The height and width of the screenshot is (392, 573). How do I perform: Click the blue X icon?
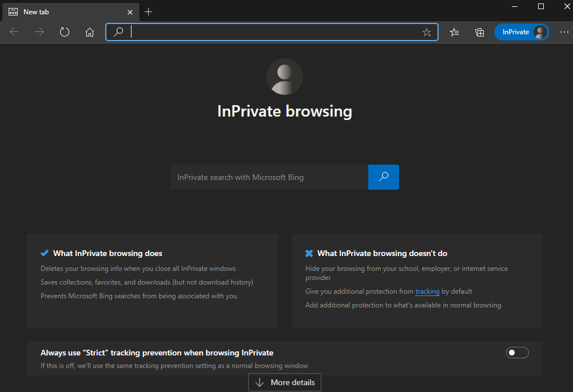click(x=309, y=253)
